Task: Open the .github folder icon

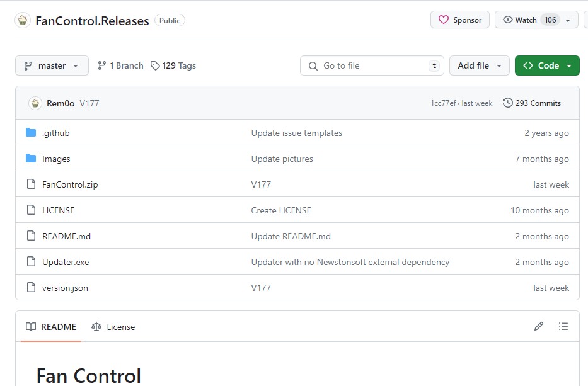Action: tap(31, 132)
